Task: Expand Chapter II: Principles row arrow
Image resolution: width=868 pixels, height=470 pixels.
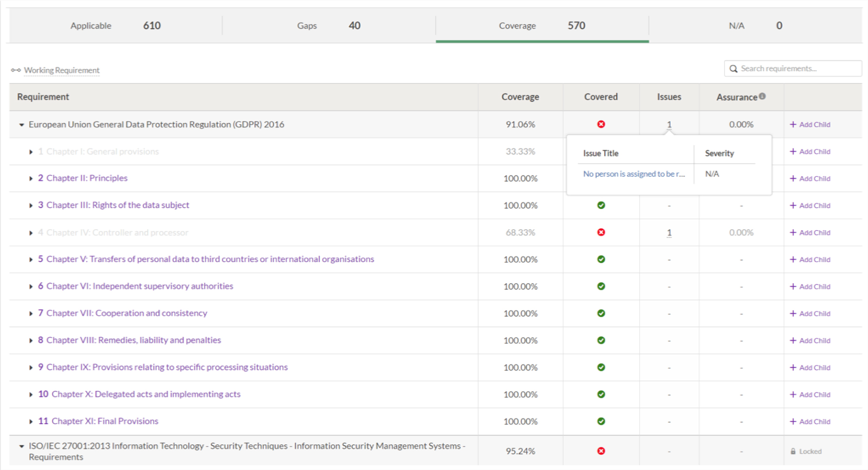Action: pos(30,178)
